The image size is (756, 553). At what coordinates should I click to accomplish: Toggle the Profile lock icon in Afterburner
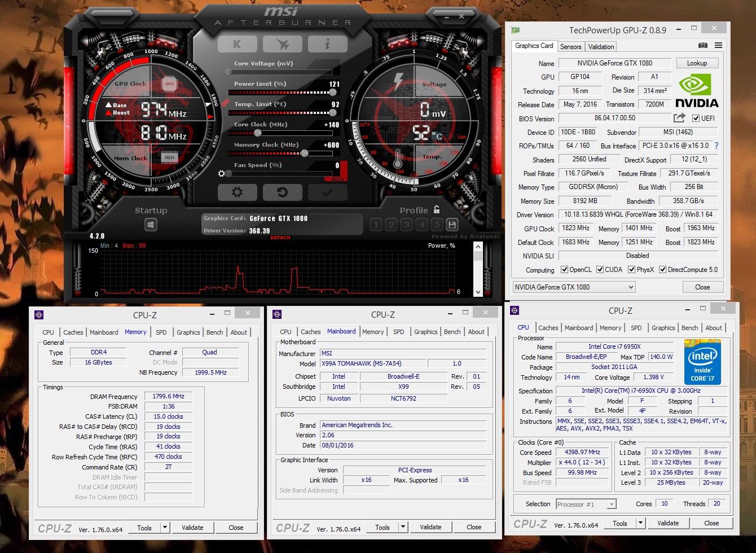[437, 209]
